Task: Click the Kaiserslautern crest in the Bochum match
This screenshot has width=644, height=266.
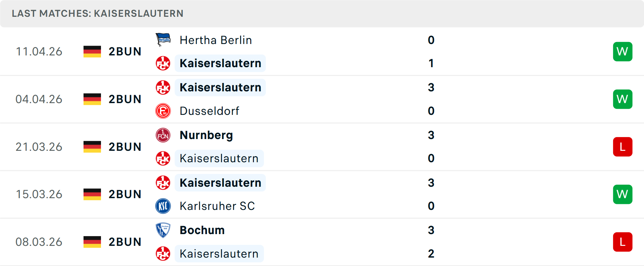Action: tap(163, 254)
